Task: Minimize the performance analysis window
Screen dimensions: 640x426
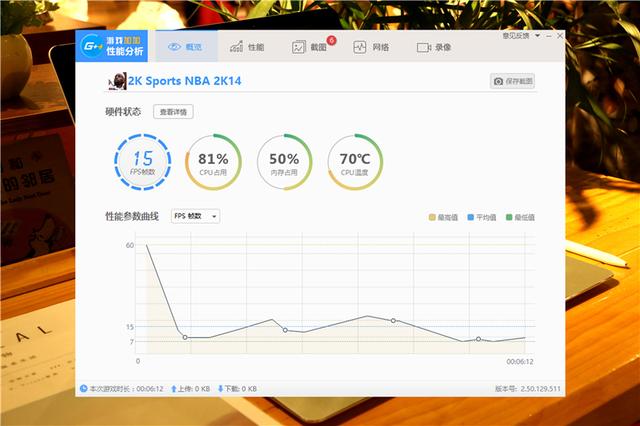Action: tap(549, 36)
